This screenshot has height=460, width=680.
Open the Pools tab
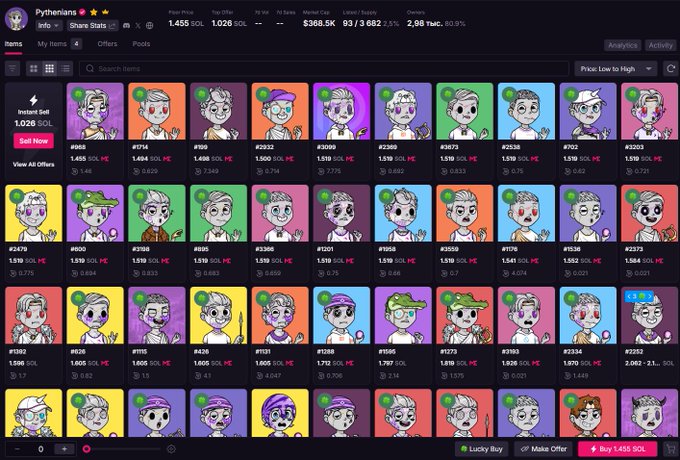[141, 44]
